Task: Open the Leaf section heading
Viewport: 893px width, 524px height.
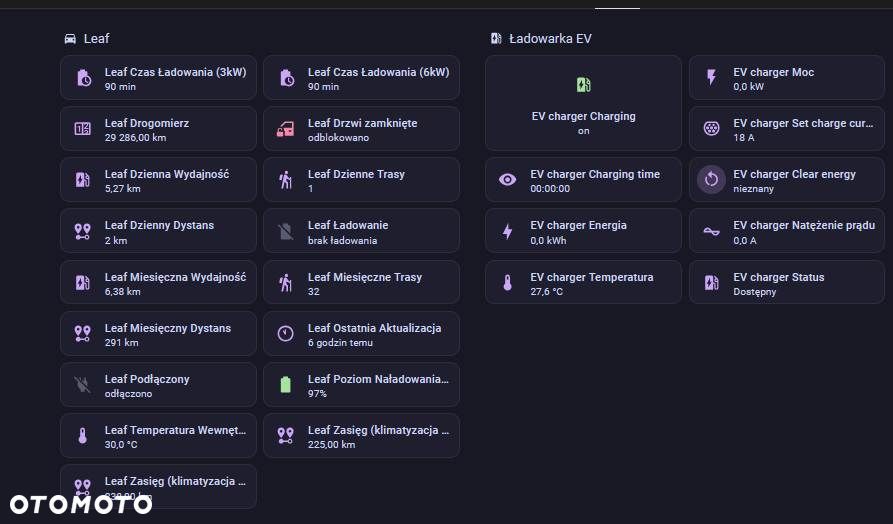Action: coord(96,39)
